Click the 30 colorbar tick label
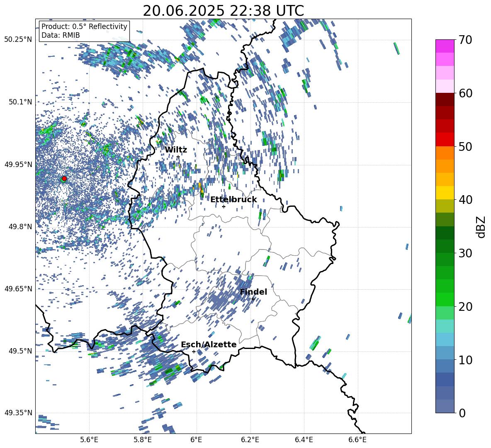The image size is (491, 448). click(x=465, y=253)
